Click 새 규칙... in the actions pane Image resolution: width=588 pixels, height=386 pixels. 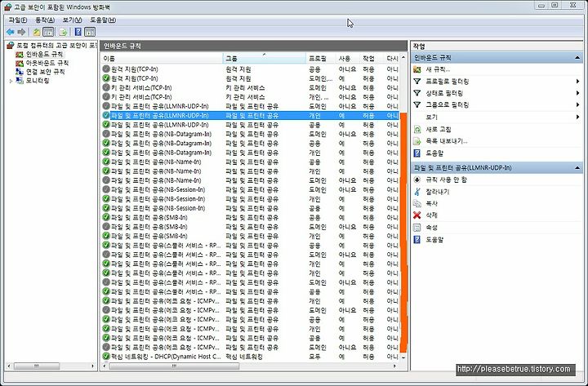click(438, 69)
